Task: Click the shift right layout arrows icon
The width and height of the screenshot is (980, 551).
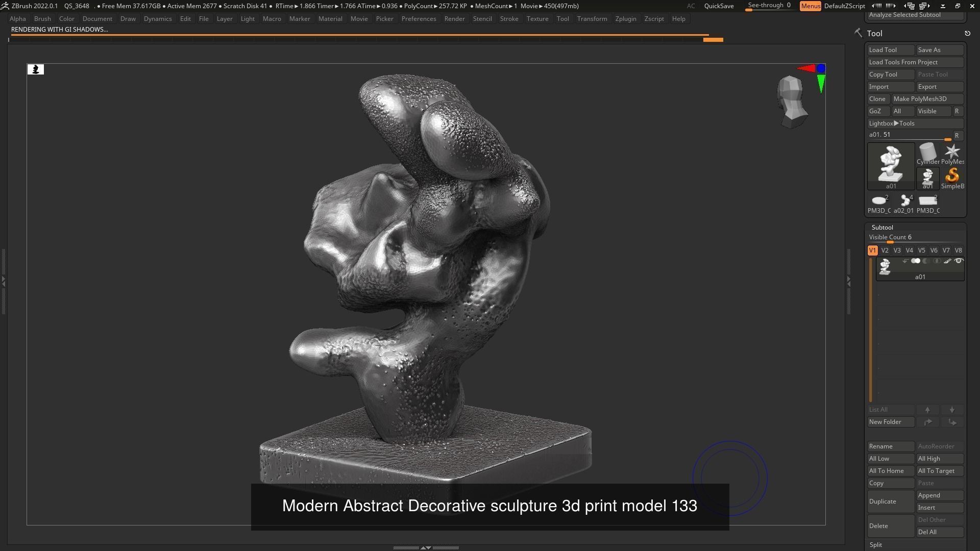Action: 892,6
